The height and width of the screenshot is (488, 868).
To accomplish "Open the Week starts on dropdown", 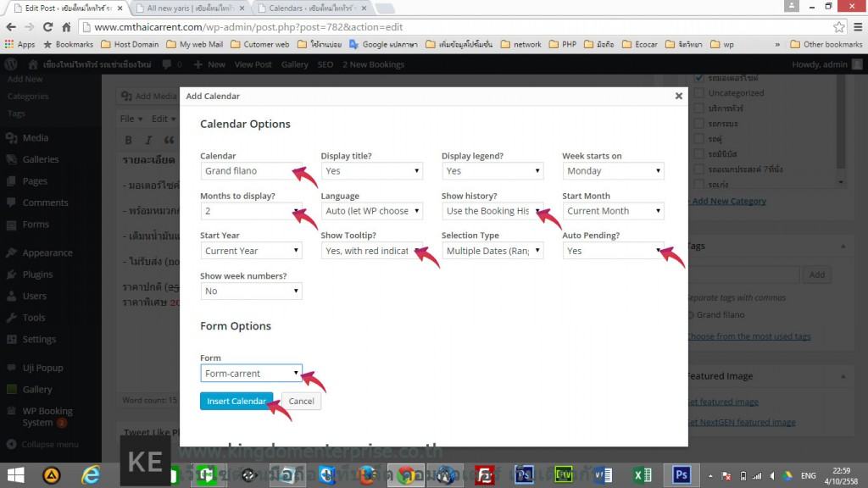I will pyautogui.click(x=613, y=171).
